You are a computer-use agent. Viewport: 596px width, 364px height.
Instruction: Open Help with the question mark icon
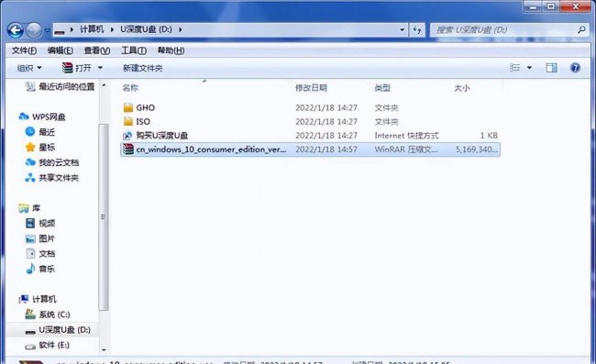coord(575,68)
